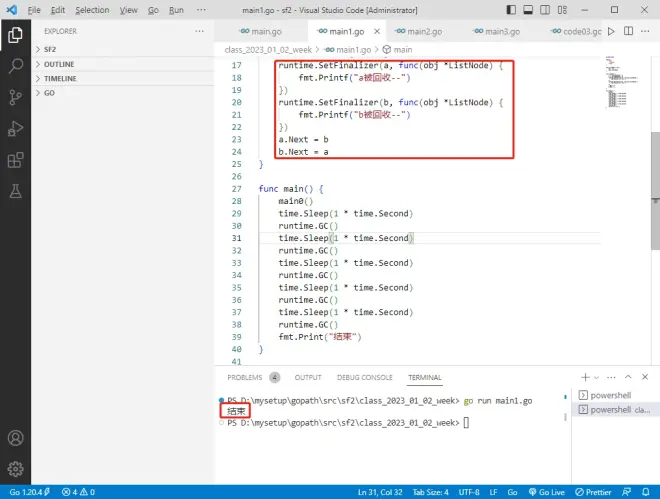Select Go language mode in status bar
Viewport: 660px width, 499px height.
coord(512,492)
